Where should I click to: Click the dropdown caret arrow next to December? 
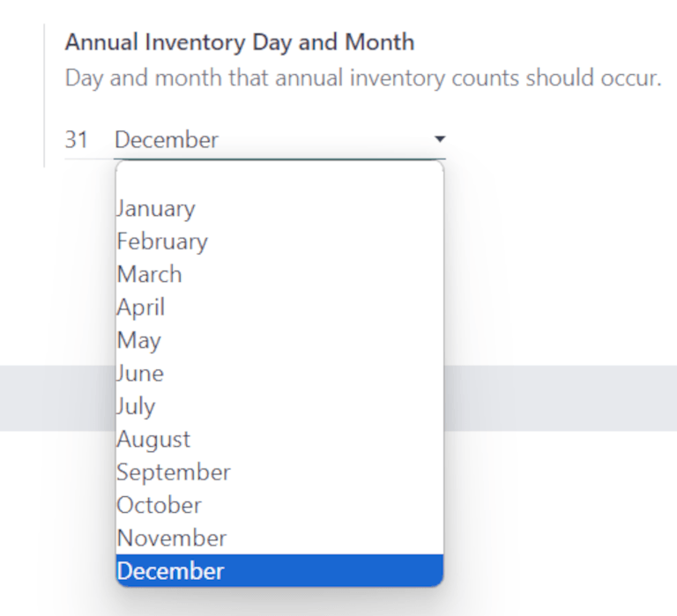click(x=439, y=140)
